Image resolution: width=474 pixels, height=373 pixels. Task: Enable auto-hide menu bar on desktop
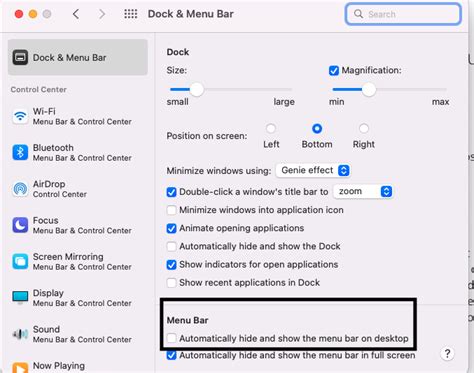coord(171,338)
